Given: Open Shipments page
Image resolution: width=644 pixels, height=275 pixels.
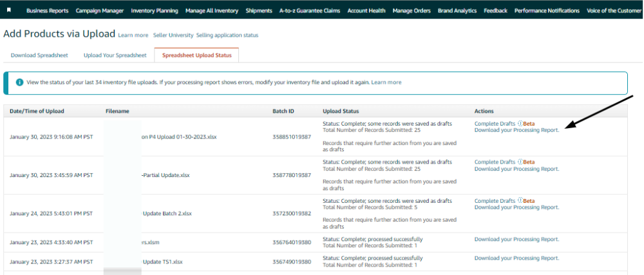Looking at the screenshot, I should [259, 11].
